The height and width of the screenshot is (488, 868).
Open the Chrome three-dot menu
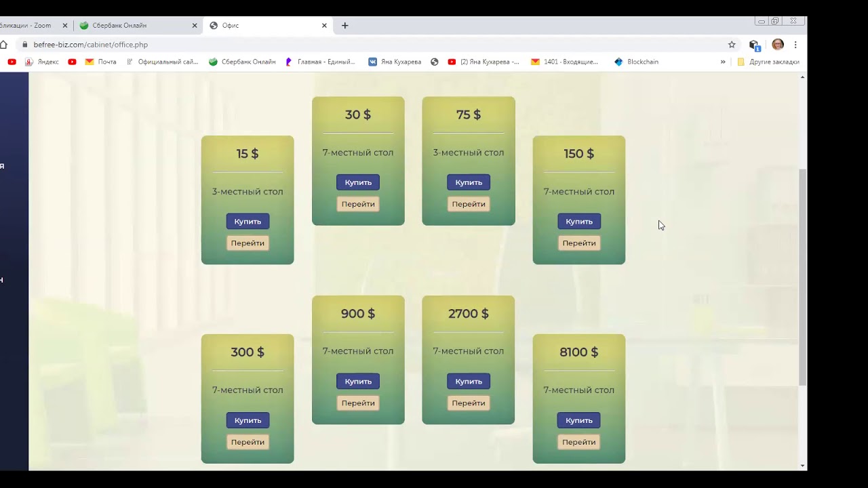795,45
